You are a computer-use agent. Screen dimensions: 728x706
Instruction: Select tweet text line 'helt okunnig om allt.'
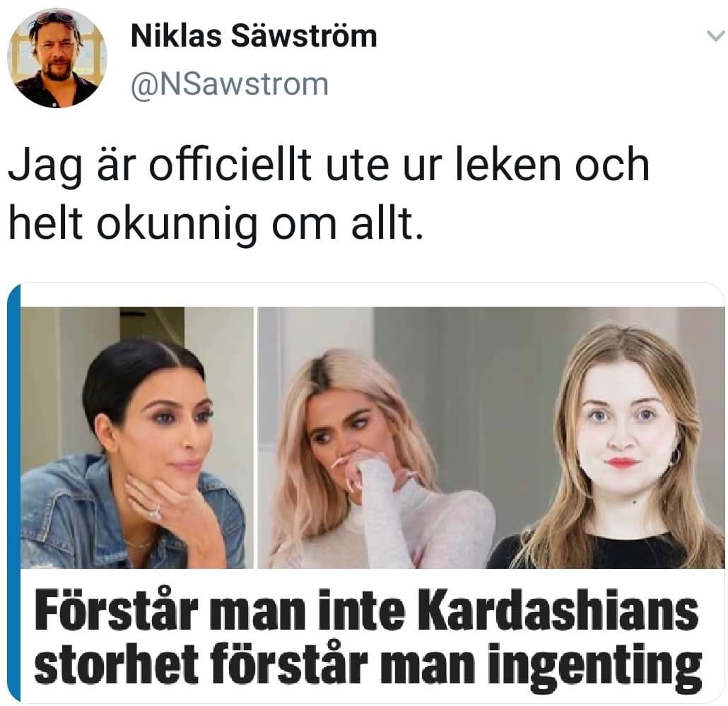click(216, 224)
